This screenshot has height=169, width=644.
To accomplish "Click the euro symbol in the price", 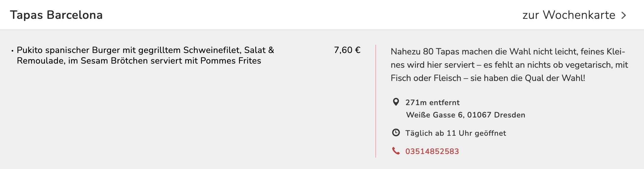I will coord(358,50).
